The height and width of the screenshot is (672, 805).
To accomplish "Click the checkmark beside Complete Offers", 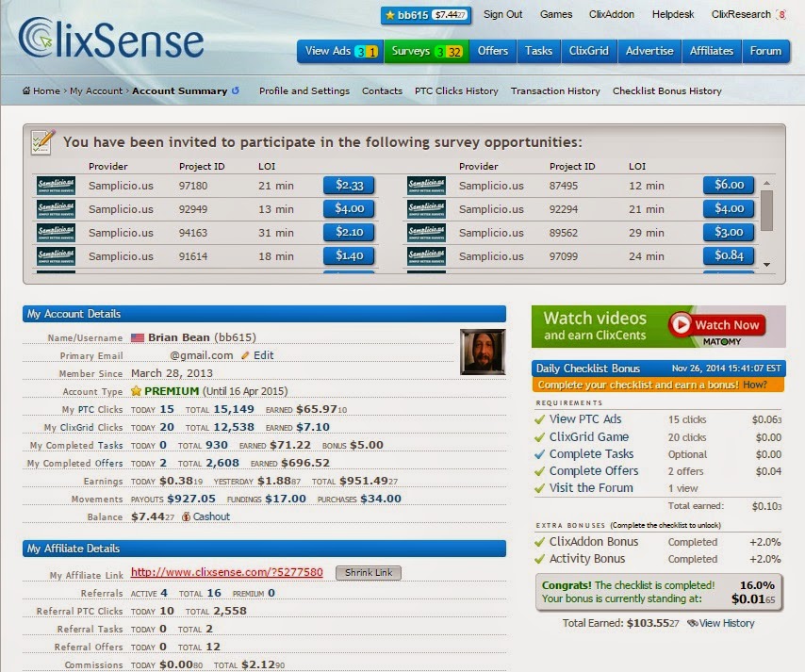I will (x=539, y=471).
